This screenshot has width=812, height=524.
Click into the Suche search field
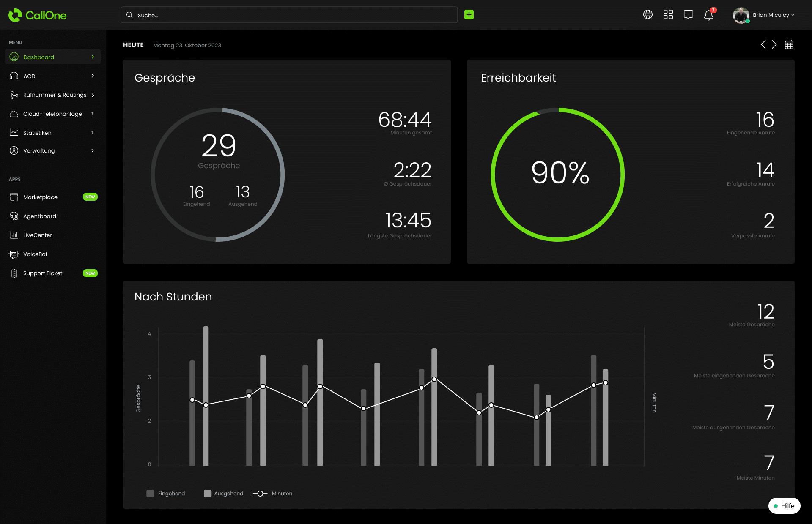pyautogui.click(x=289, y=15)
